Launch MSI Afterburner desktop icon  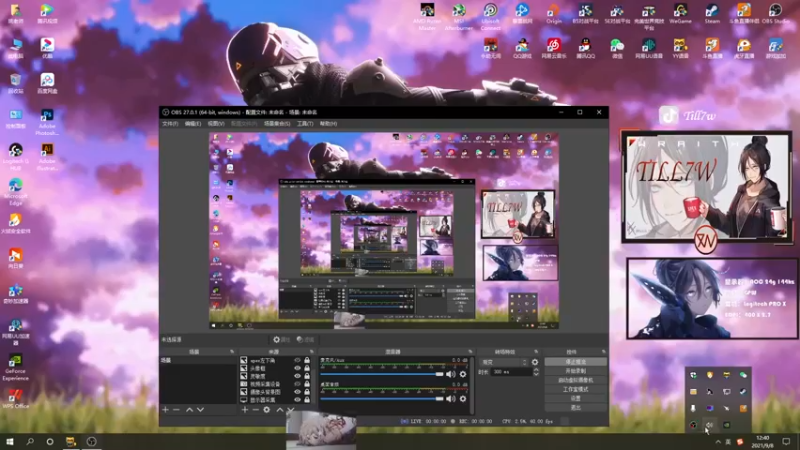(x=459, y=16)
